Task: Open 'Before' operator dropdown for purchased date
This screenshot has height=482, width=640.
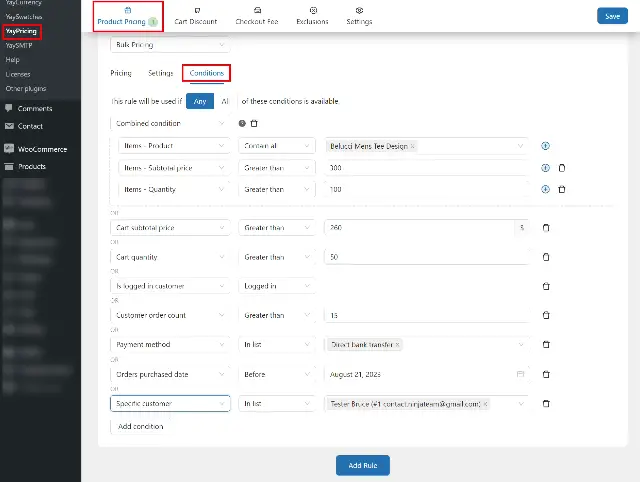Action: [x=276, y=374]
